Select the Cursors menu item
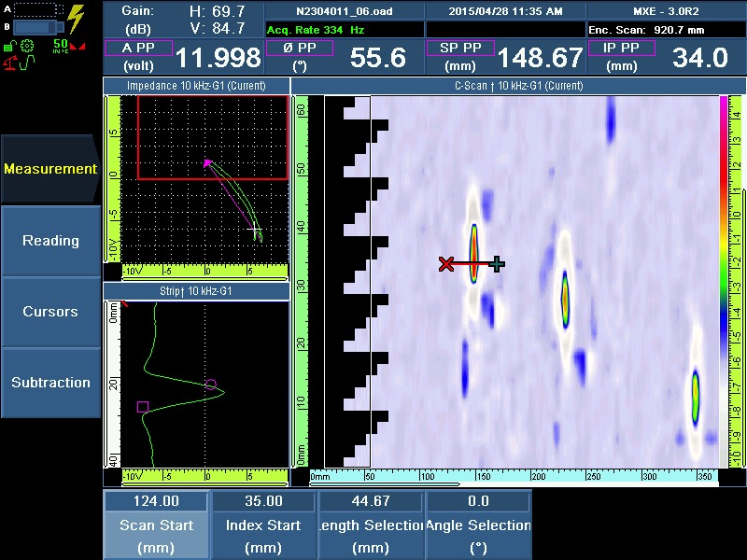747x560 pixels. 50,312
